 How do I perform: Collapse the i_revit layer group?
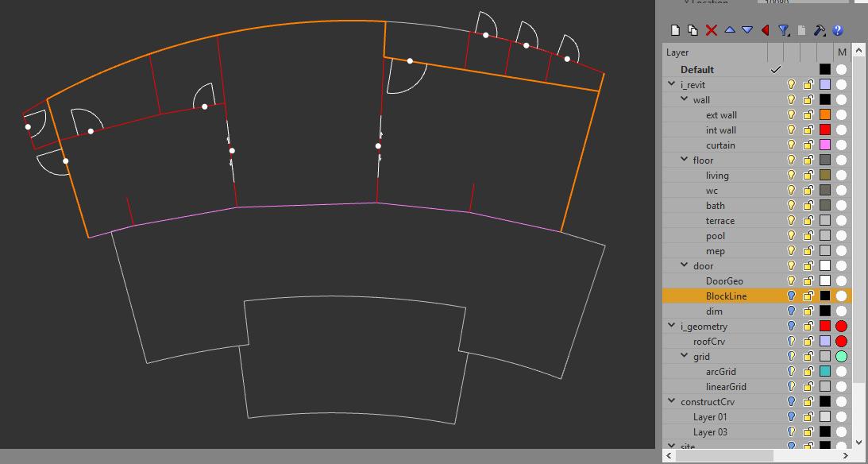point(672,84)
